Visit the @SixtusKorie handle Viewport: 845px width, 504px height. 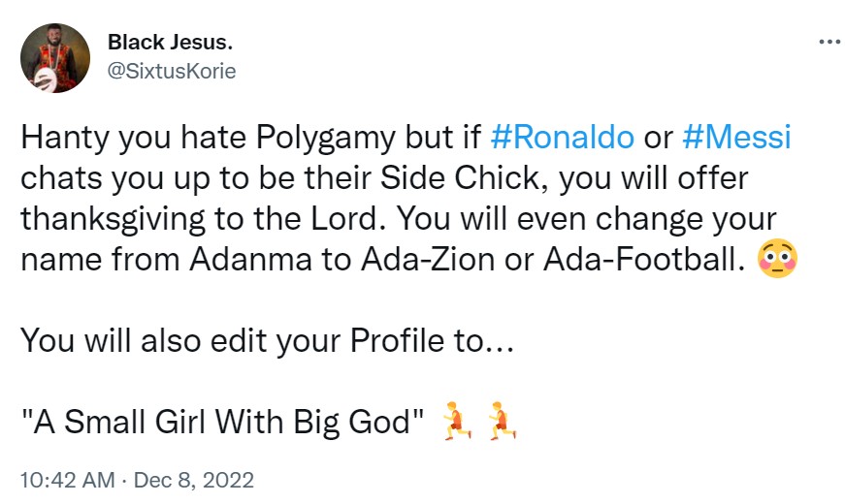click(x=172, y=72)
